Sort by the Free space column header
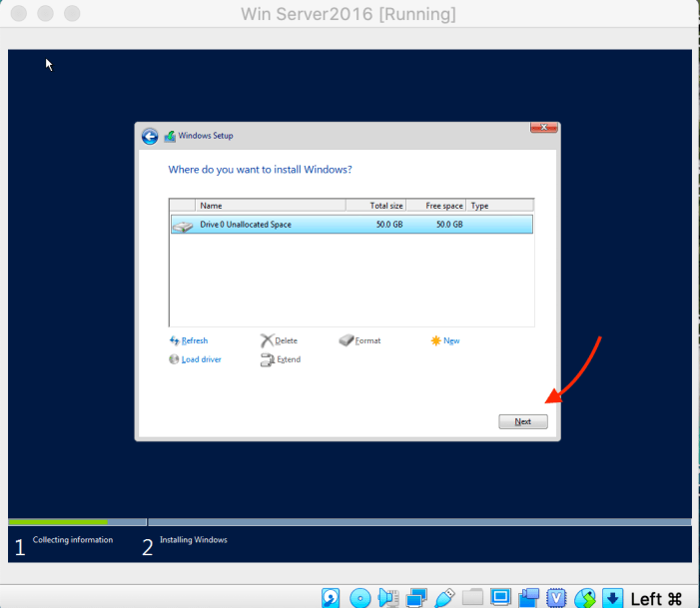 tap(436, 206)
